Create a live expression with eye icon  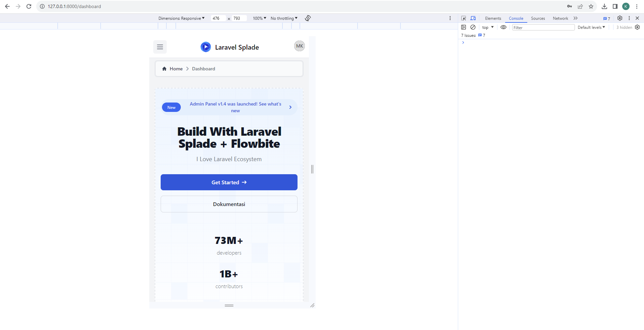tap(503, 27)
